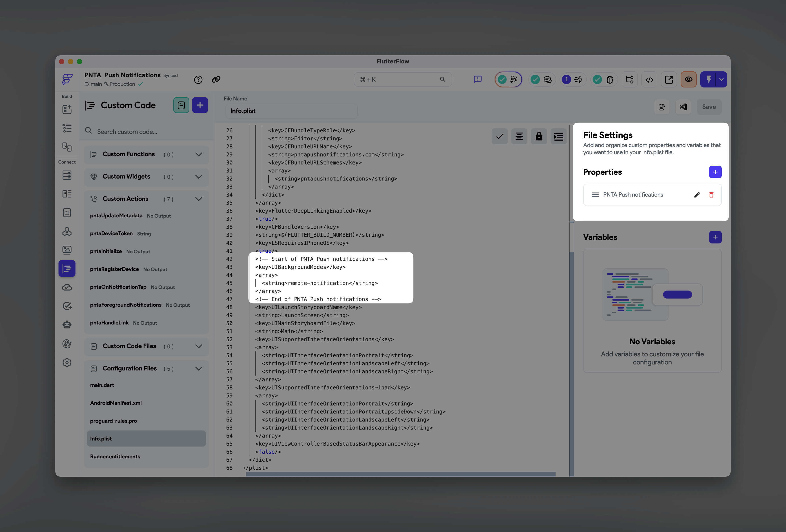
Task: Open the AI agents robot icon
Action: (67, 324)
